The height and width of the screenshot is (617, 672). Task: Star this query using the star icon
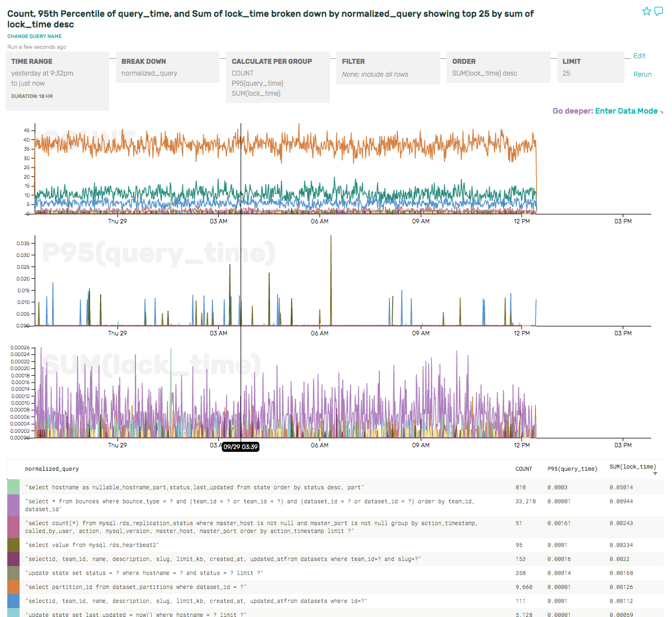pos(647,11)
